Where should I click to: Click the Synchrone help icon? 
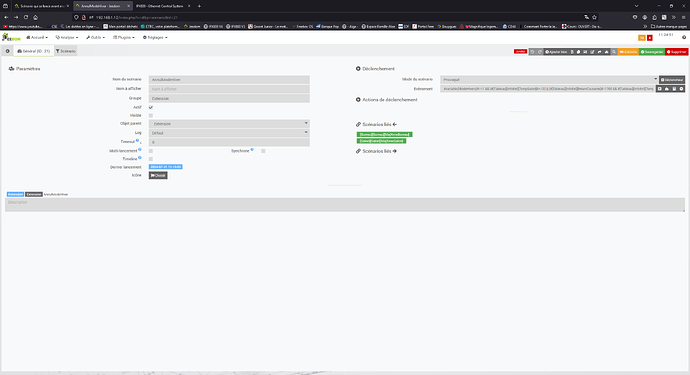point(252,150)
